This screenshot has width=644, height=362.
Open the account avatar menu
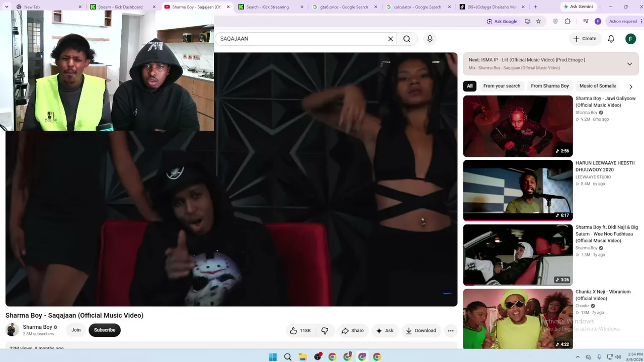[x=630, y=39]
